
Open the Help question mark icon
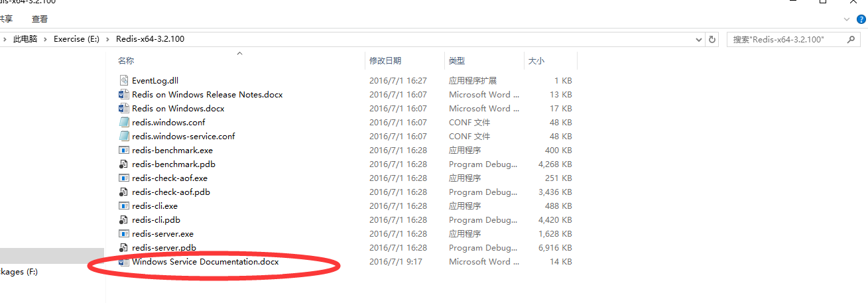[861, 19]
